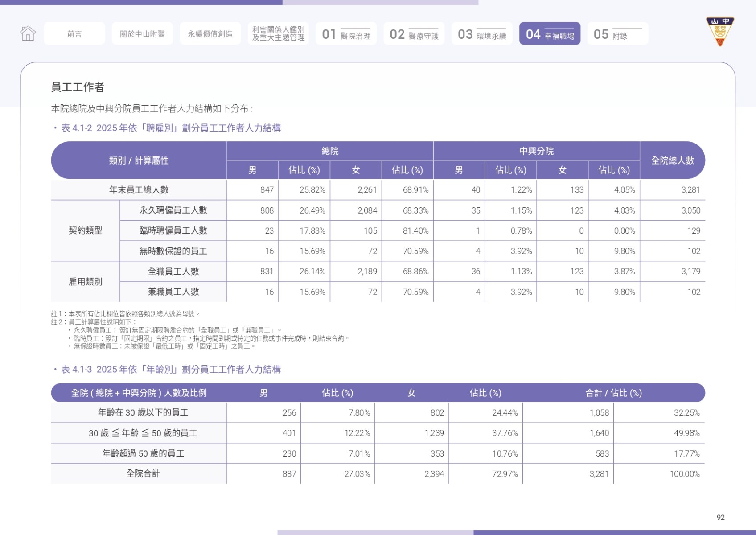The width and height of the screenshot is (756, 535).
Task: Click header 合計 / 佔比 (%)
Action: [x=613, y=393]
